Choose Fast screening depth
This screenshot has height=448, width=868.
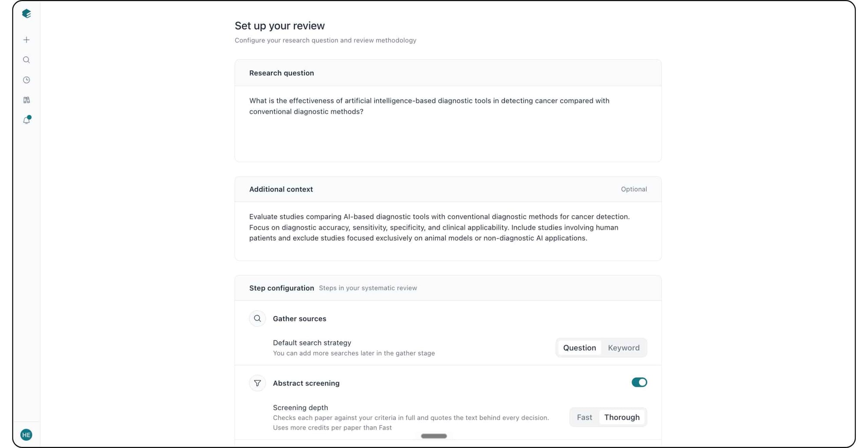584,417
